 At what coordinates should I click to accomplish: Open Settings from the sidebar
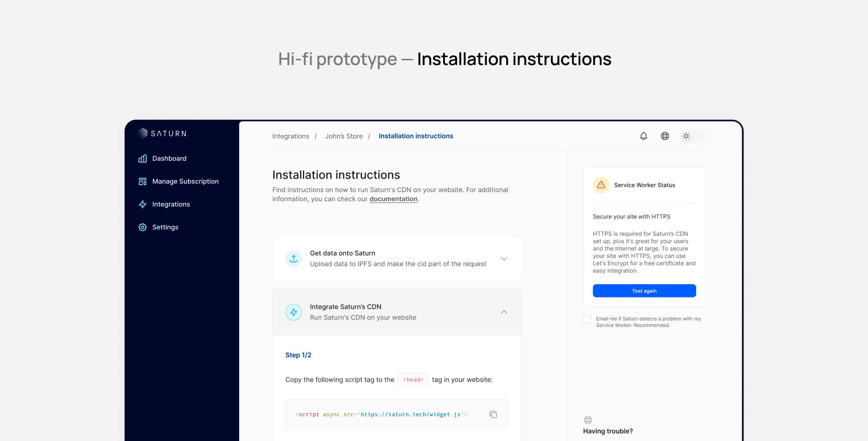click(165, 227)
